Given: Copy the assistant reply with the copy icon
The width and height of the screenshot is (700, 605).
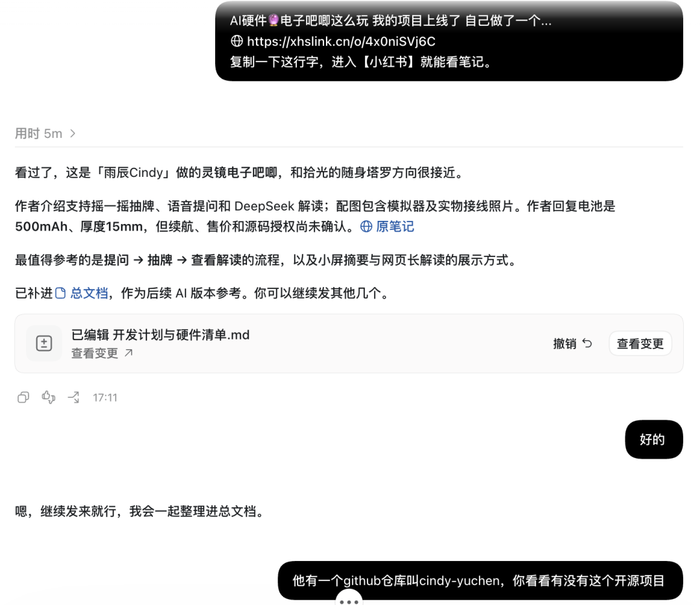Looking at the screenshot, I should (x=23, y=397).
